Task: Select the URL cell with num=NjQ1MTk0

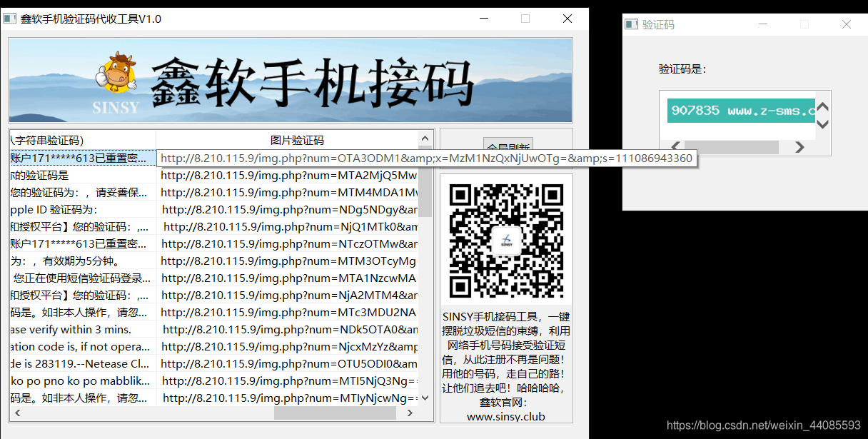Action: [x=287, y=226]
